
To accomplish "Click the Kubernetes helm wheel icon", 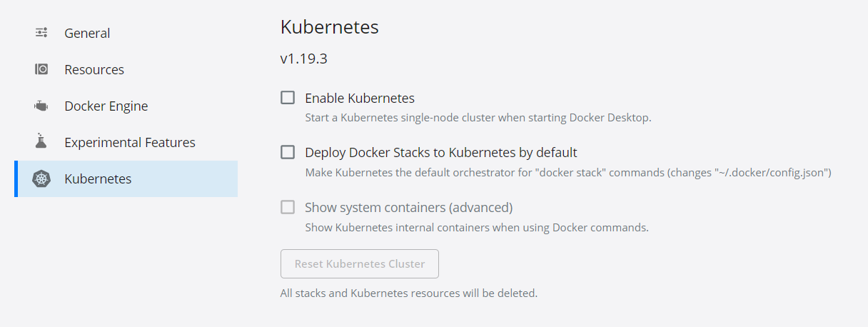I will point(41,178).
